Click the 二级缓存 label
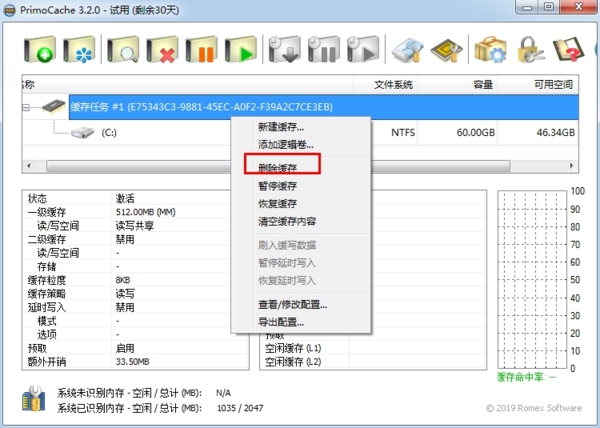This screenshot has height=428, width=600. coord(47,239)
